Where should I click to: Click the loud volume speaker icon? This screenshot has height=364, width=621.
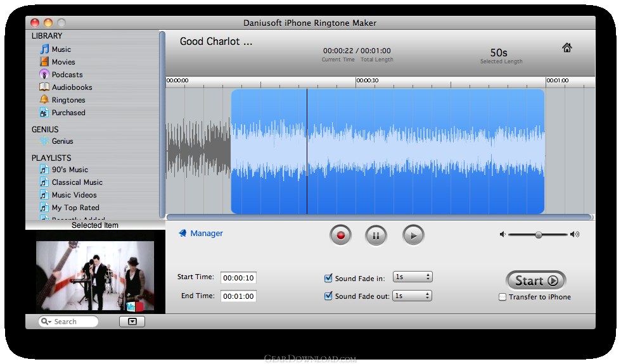click(x=575, y=234)
